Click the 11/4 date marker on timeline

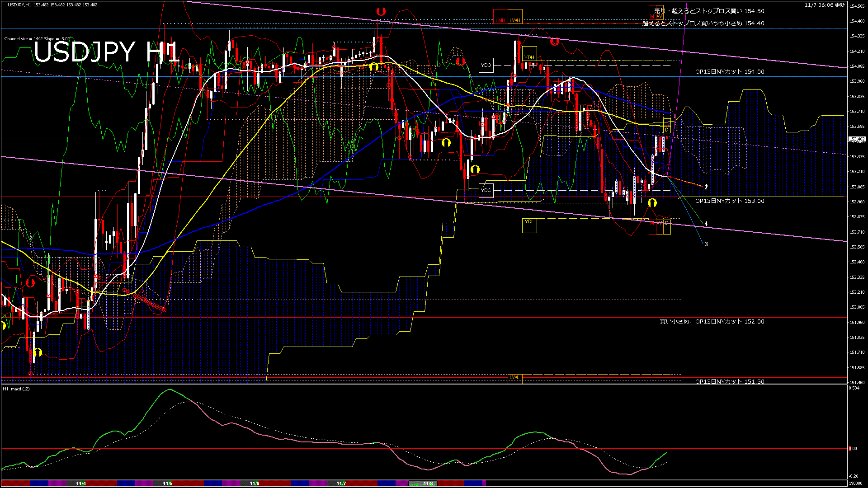click(81, 483)
